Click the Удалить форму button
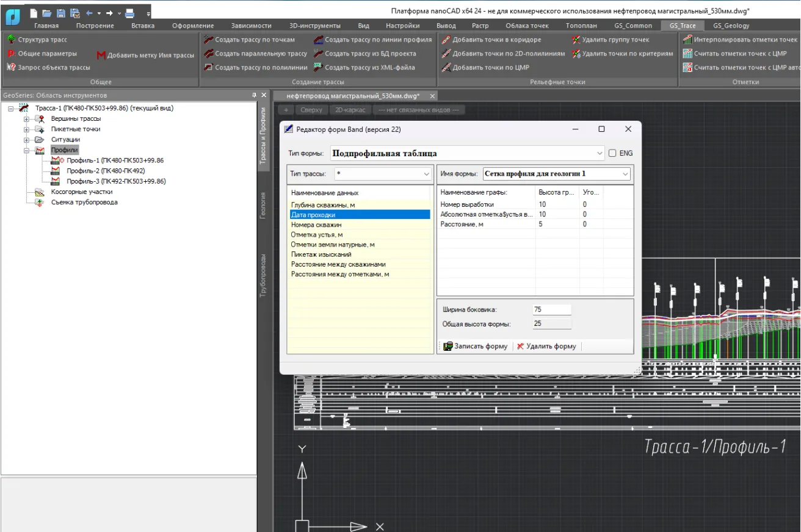The image size is (801, 532). pos(546,346)
